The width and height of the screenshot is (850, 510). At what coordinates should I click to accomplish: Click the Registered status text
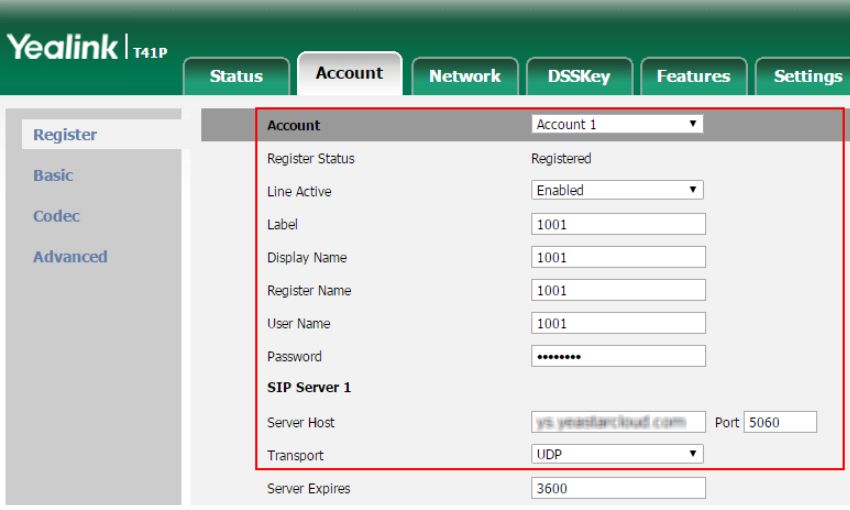pos(561,159)
